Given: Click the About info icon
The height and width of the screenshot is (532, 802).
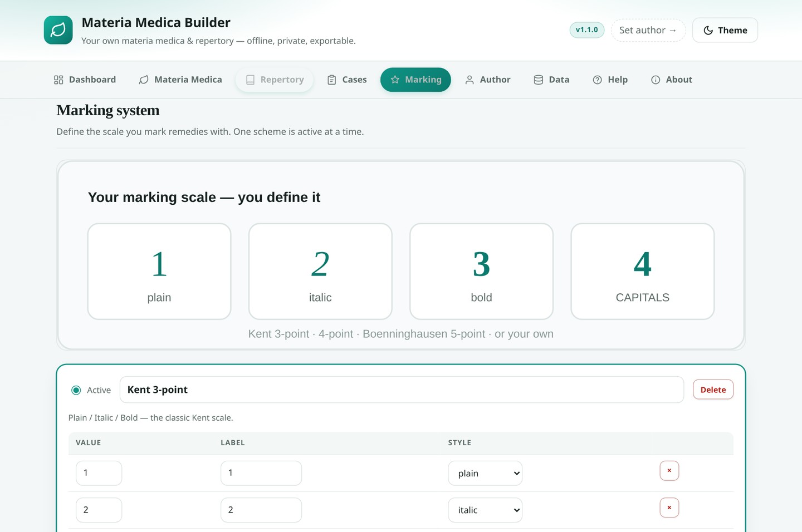Looking at the screenshot, I should (656, 80).
